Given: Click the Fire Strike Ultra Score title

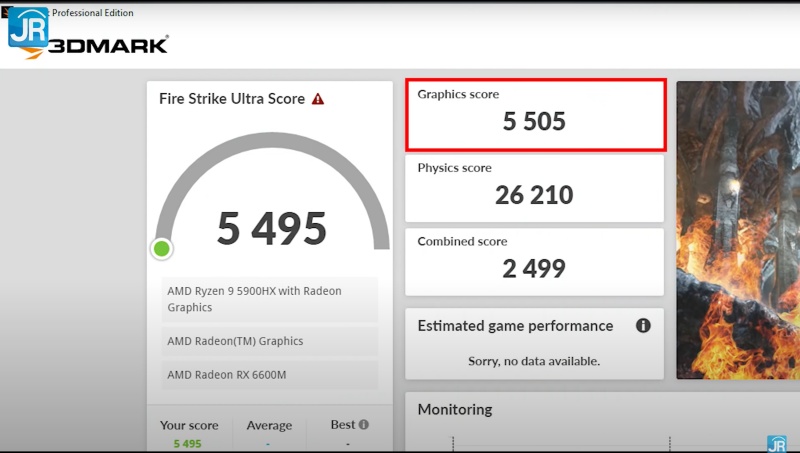Looking at the screenshot, I should [x=232, y=99].
